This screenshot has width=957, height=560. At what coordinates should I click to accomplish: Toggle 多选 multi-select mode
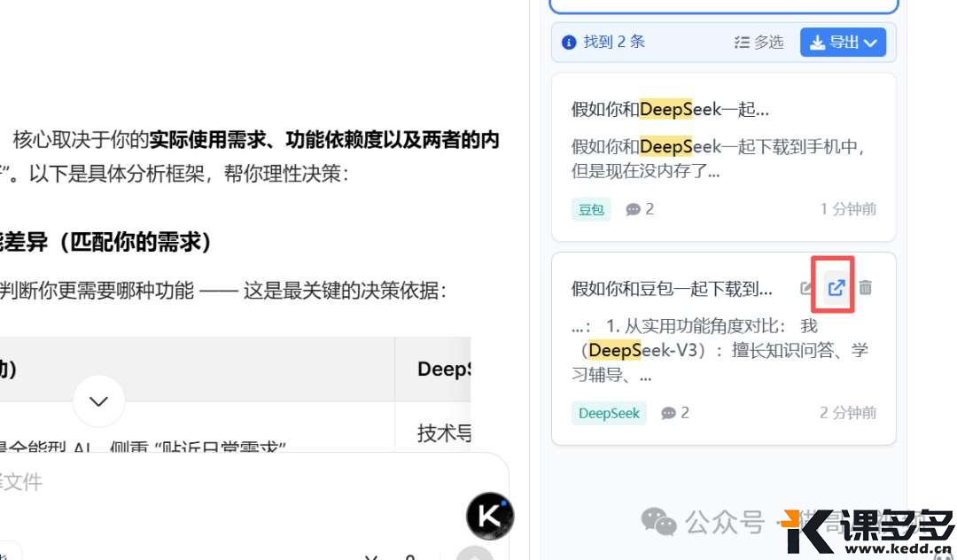(759, 43)
